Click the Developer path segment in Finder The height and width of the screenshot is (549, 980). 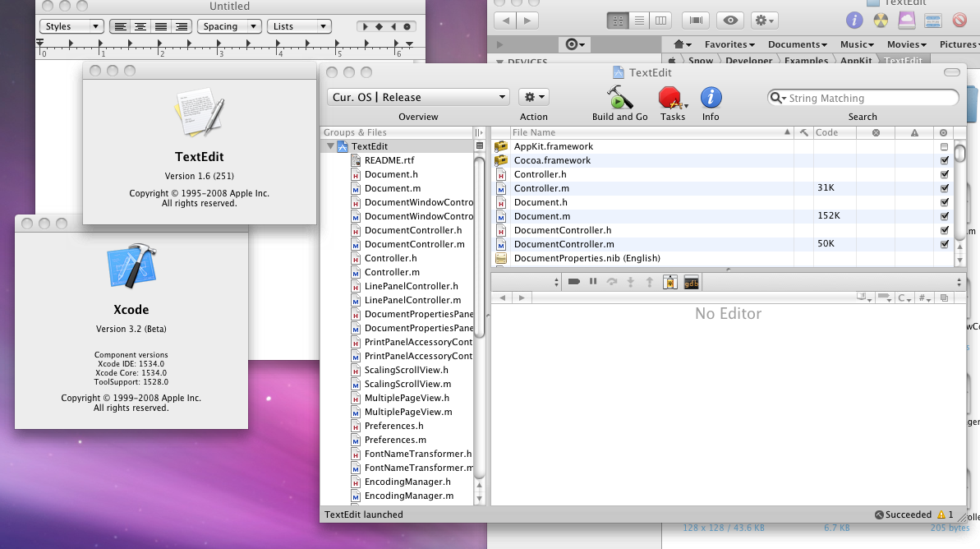[748, 61]
